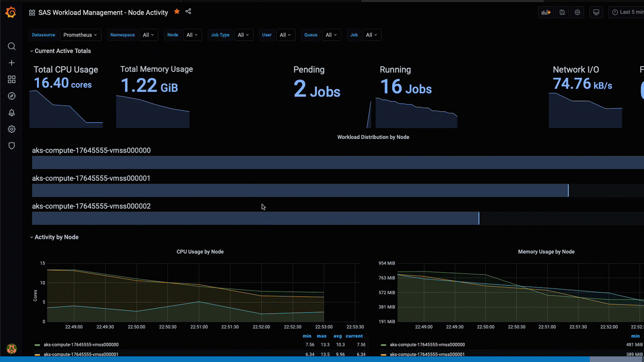
Task: Click the 16 Jobs running value
Action: point(406,87)
